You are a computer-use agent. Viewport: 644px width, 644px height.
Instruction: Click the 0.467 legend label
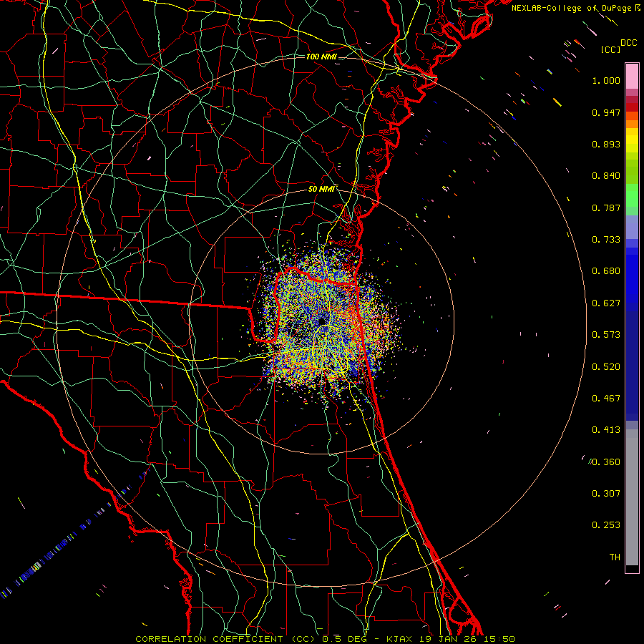[606, 399]
